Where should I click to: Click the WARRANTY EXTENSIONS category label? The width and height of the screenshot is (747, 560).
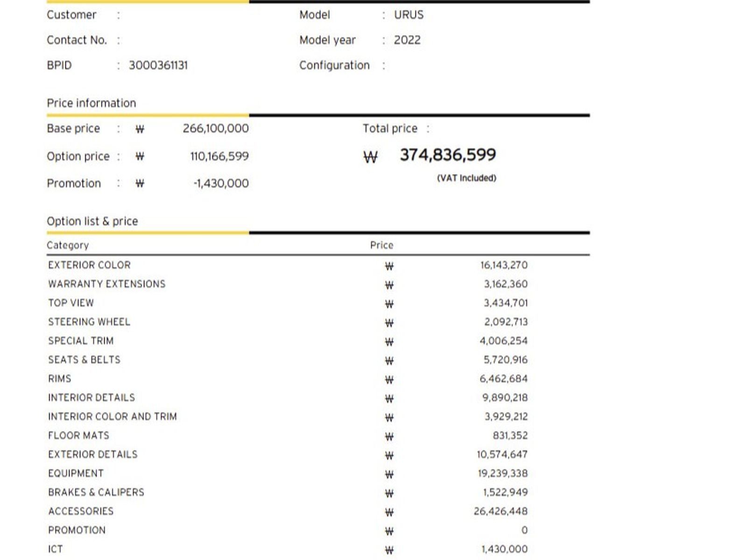[x=106, y=284]
